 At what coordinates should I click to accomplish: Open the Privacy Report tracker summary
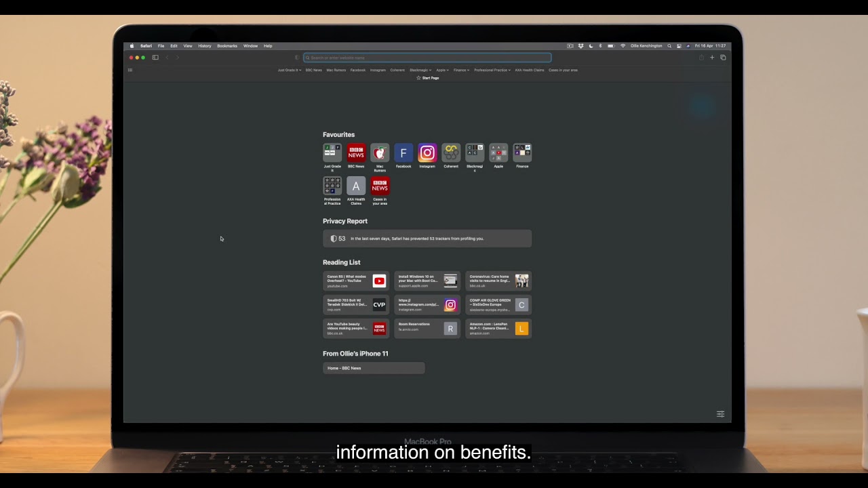[427, 239]
